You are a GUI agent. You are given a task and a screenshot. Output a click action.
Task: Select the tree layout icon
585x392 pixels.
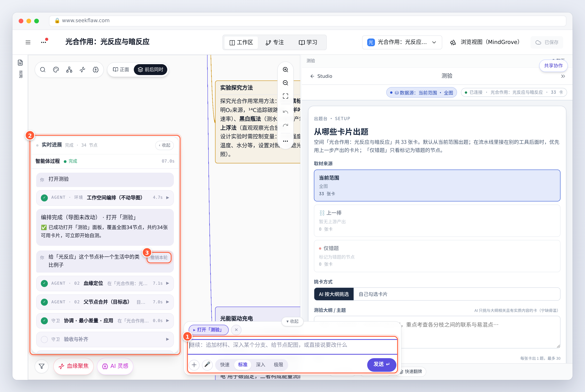(x=69, y=69)
